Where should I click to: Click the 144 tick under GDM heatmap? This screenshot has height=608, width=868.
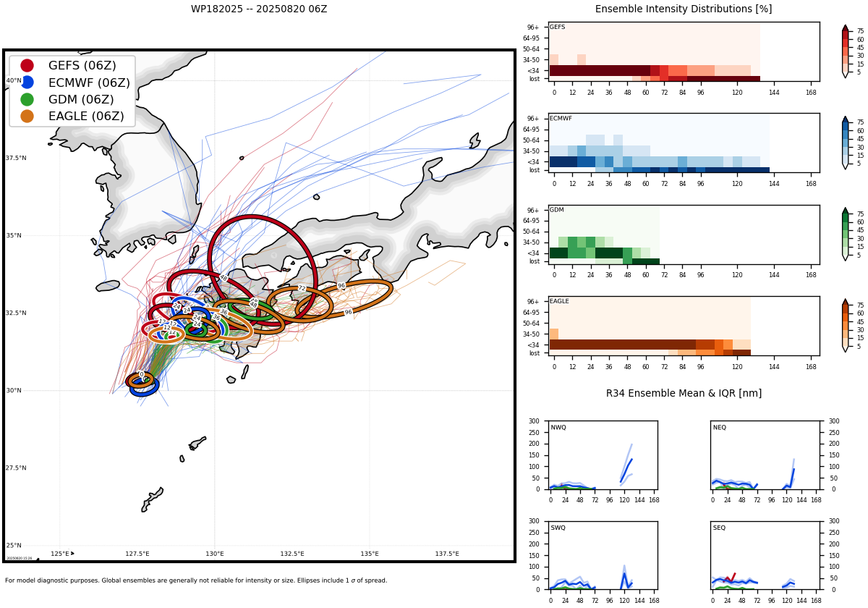coord(774,276)
